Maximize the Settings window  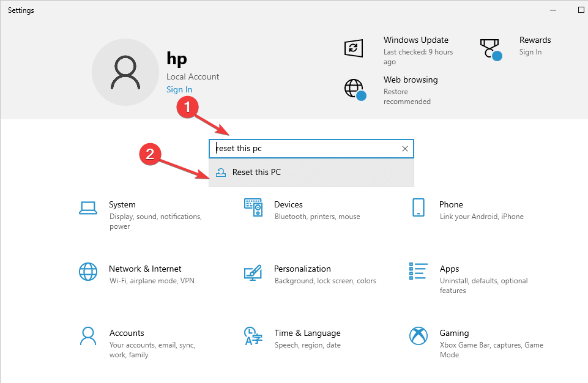(581, 10)
